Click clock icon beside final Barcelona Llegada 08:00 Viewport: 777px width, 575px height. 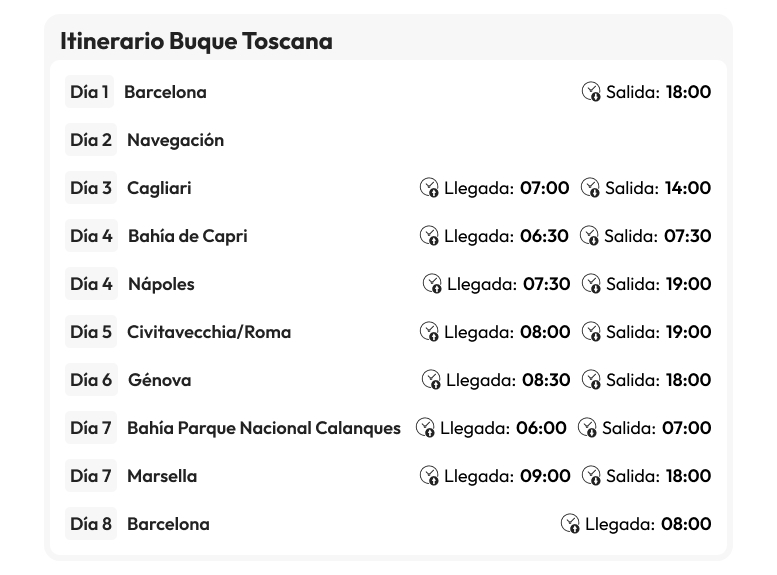coord(570,524)
